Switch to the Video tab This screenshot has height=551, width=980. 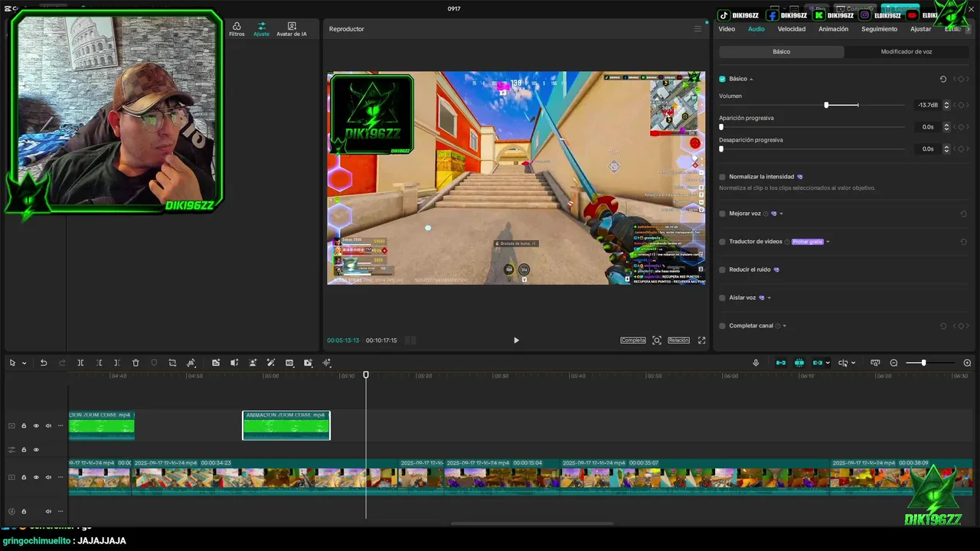(727, 29)
